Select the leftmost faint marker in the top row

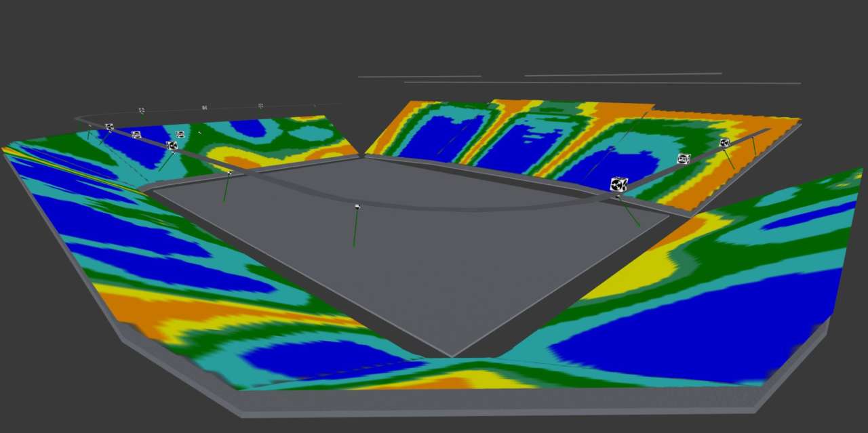141,110
